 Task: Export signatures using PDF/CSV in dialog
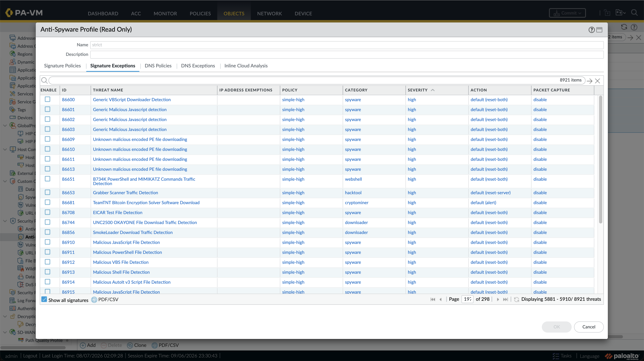(x=105, y=300)
